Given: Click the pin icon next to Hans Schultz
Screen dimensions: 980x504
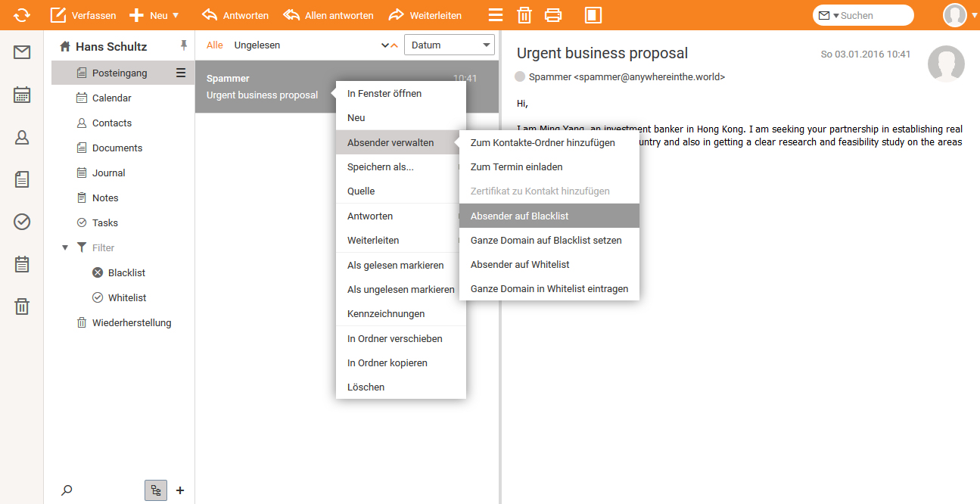Looking at the screenshot, I should point(183,46).
